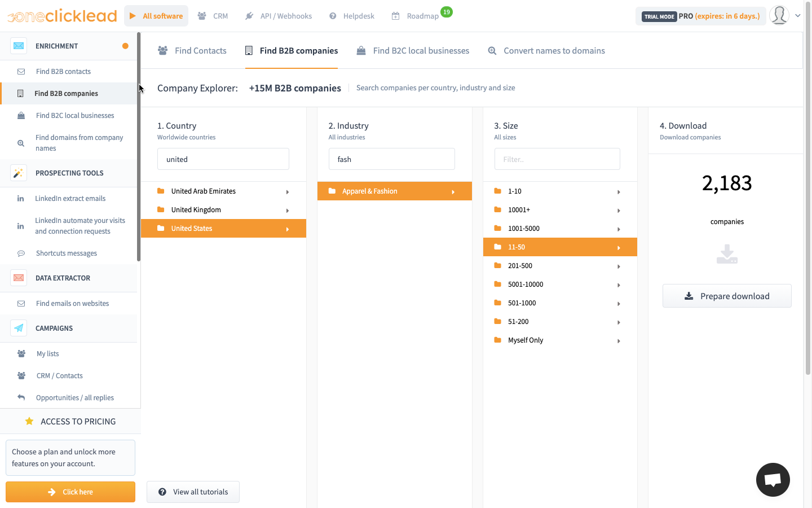
Task: Click the Roadmap notification badge 19
Action: [x=447, y=12]
